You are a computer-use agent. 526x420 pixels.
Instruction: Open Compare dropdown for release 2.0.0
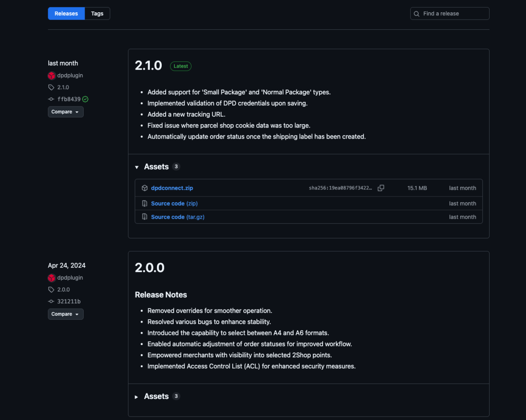click(65, 314)
